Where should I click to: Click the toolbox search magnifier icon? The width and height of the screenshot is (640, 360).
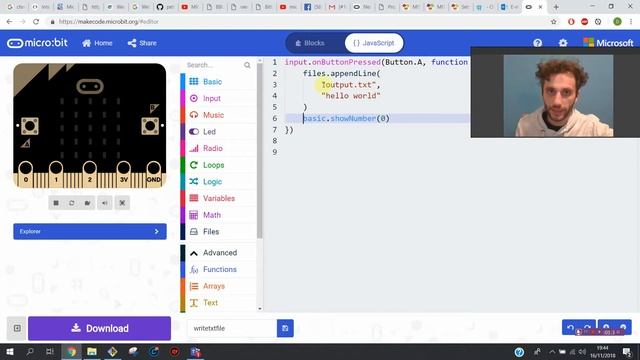pos(247,65)
